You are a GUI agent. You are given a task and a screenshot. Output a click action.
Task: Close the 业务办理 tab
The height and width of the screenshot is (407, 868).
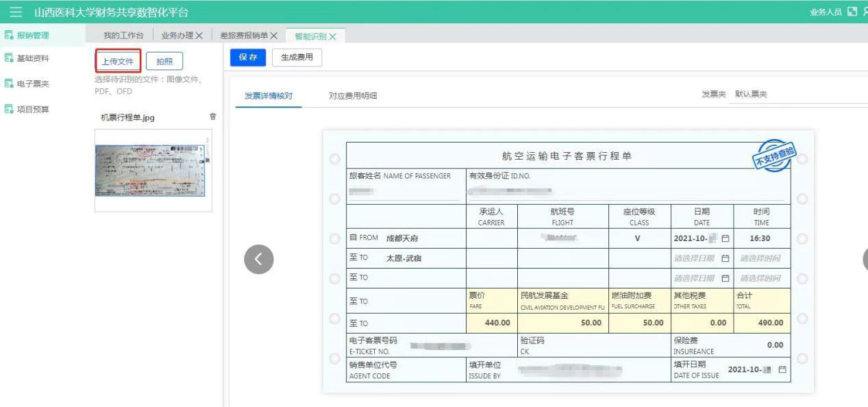click(199, 36)
